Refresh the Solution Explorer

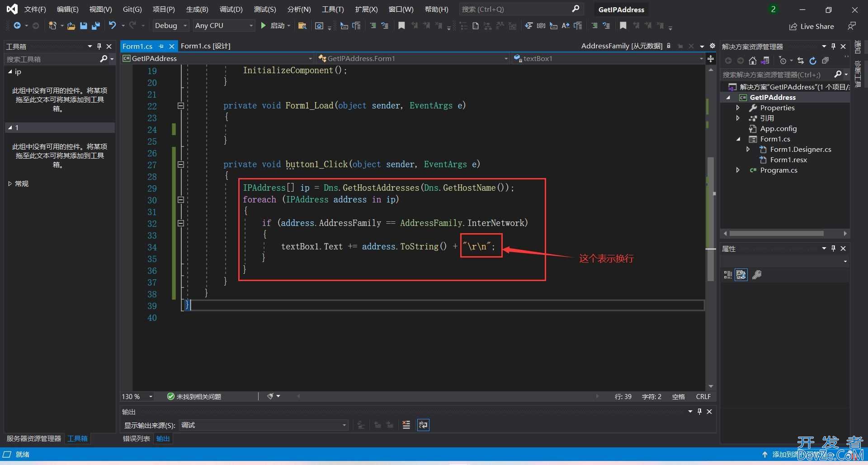tap(813, 61)
